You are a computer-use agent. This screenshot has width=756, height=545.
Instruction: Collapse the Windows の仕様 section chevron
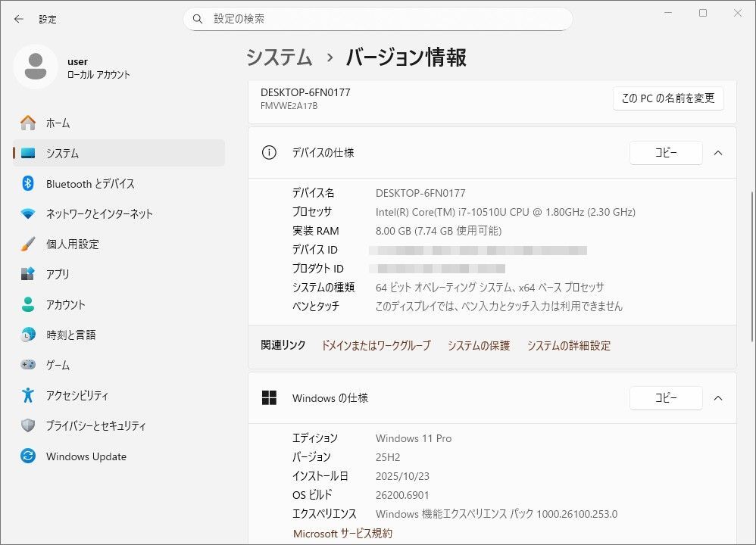click(718, 398)
